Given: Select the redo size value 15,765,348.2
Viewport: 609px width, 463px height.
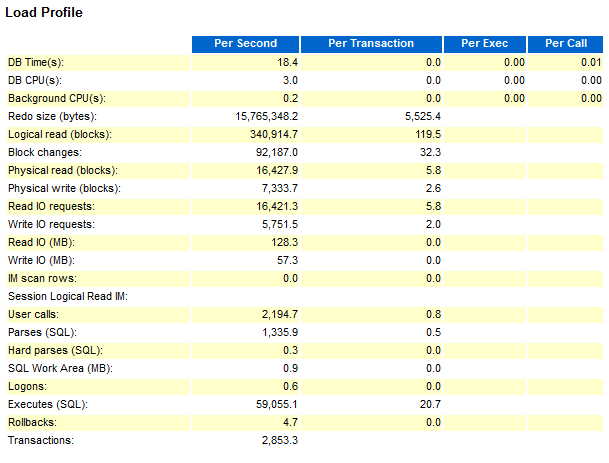Looking at the screenshot, I should (266, 117).
